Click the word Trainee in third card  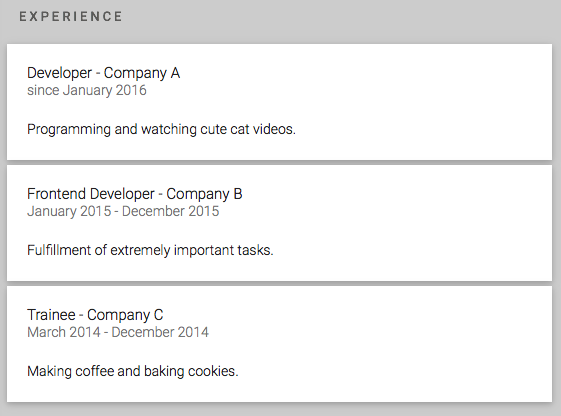click(51, 315)
